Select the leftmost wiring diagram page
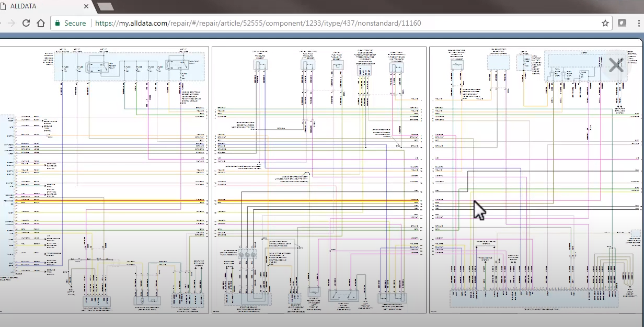This screenshot has width=644, height=327. coord(105,180)
